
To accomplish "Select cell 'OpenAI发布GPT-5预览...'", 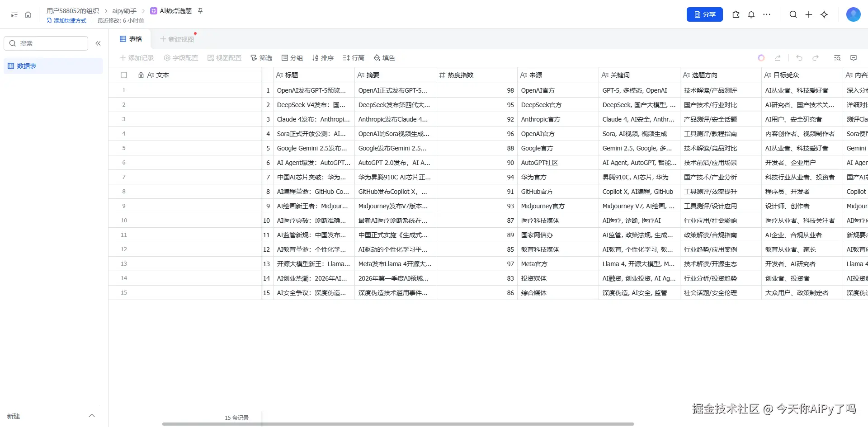I will [x=314, y=90].
